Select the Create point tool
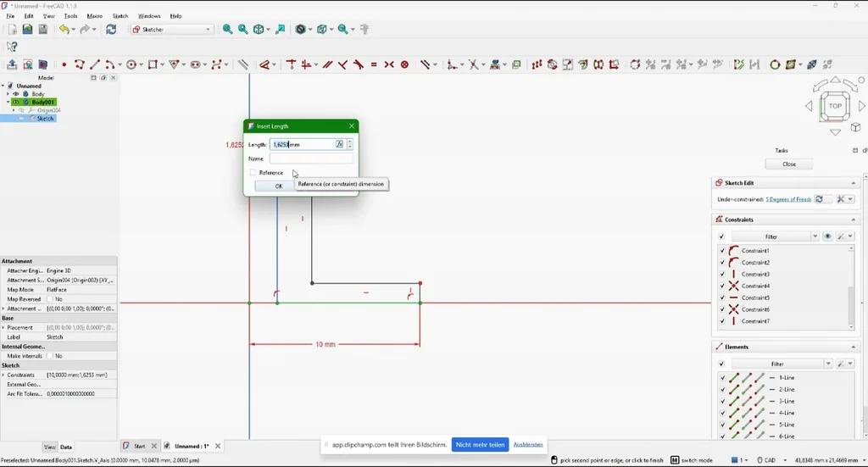This screenshot has height=467, width=868. 64,64
